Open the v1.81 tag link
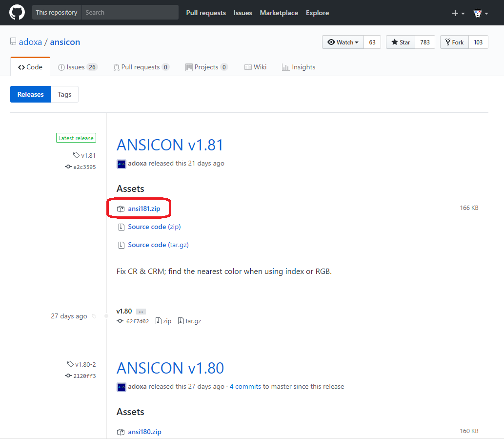Image resolution: width=504 pixels, height=439 pixels. [x=84, y=155]
